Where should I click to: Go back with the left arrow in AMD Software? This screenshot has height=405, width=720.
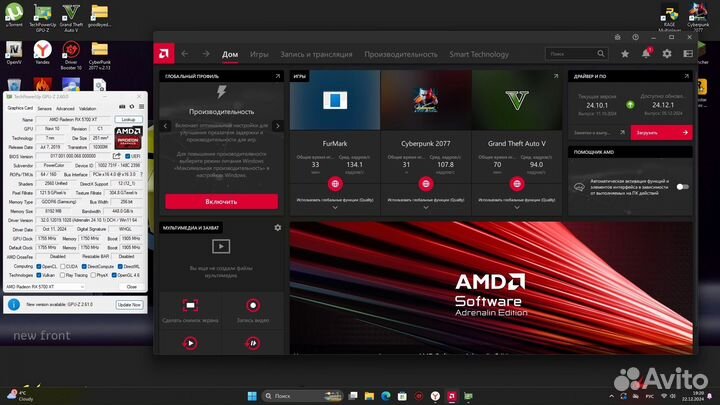(185, 54)
